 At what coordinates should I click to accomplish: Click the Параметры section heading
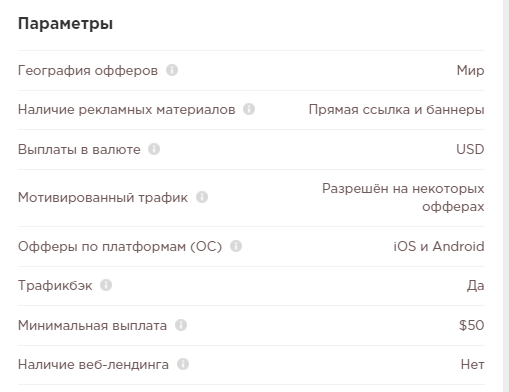65,24
